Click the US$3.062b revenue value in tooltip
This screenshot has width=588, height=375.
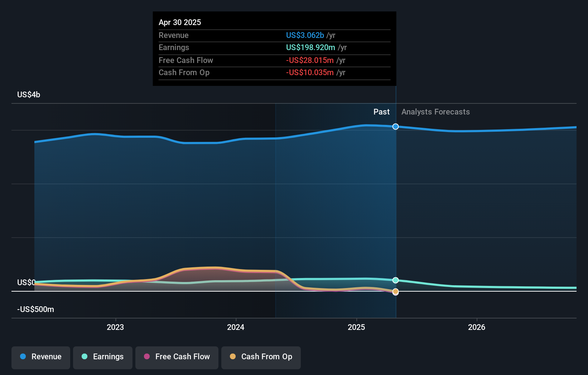[305, 35]
